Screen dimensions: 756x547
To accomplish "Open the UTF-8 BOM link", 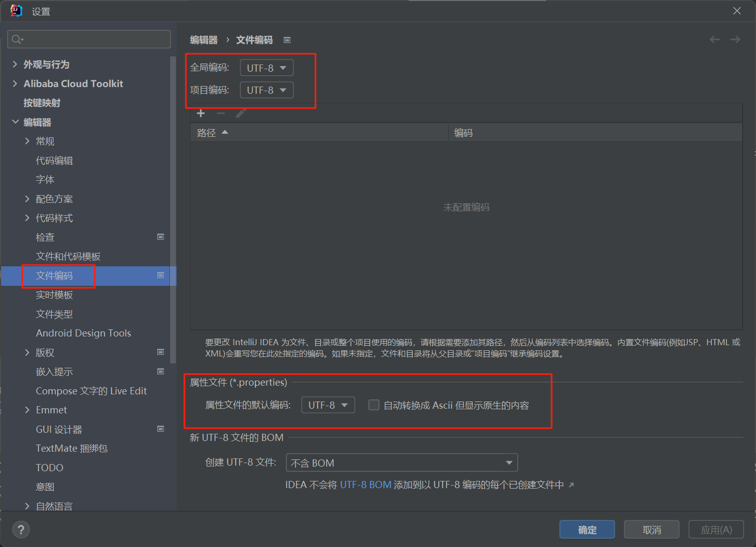I will [366, 485].
